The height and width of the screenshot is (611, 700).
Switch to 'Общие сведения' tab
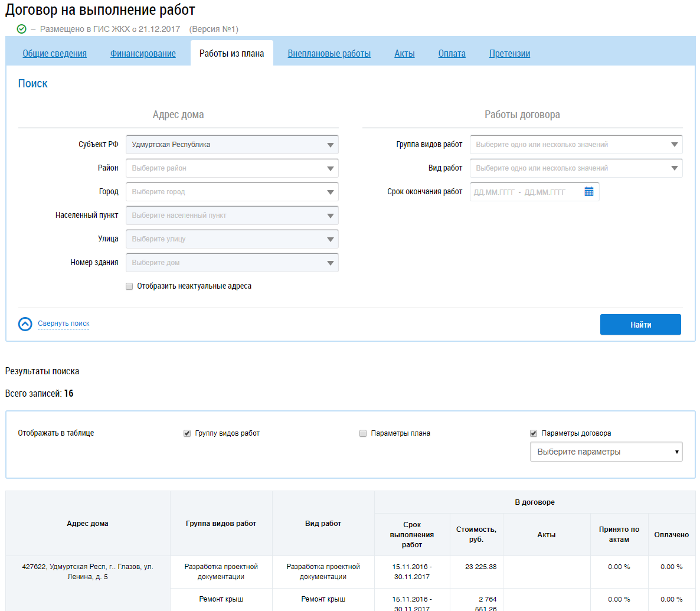(x=54, y=54)
